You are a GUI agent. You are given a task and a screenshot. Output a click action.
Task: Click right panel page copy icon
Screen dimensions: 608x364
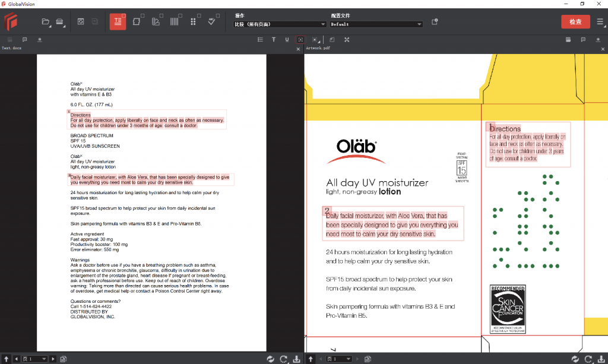click(x=368, y=359)
